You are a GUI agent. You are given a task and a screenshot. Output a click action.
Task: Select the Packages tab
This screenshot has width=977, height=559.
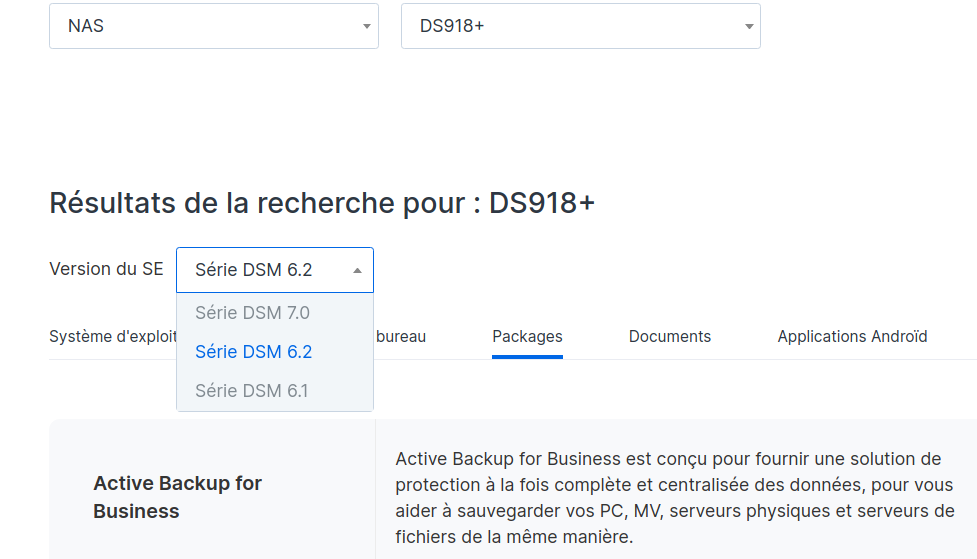click(527, 337)
